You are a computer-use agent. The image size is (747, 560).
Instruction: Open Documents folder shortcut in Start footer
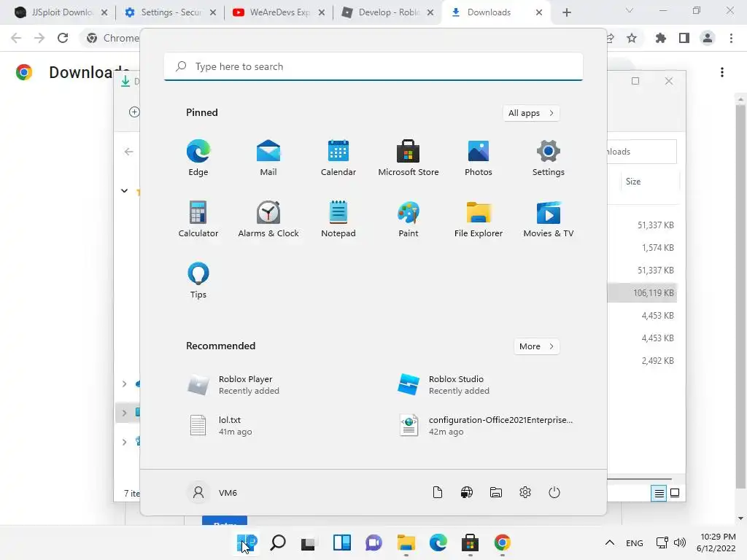click(438, 492)
